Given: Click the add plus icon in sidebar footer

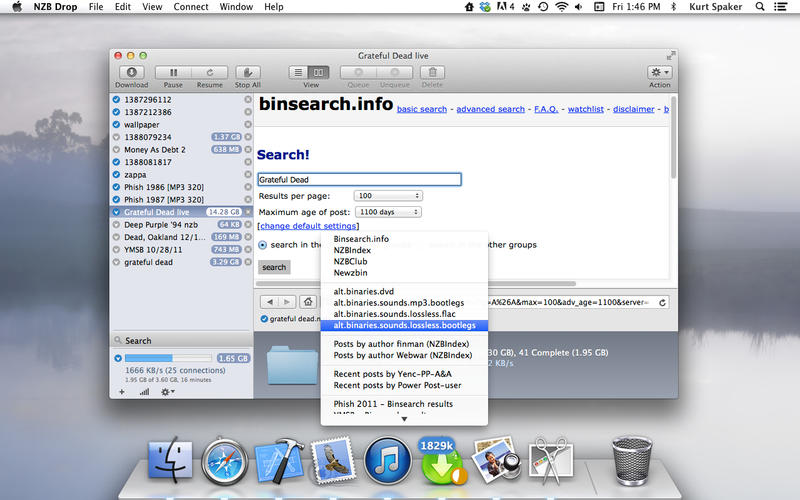Looking at the screenshot, I should [x=121, y=392].
